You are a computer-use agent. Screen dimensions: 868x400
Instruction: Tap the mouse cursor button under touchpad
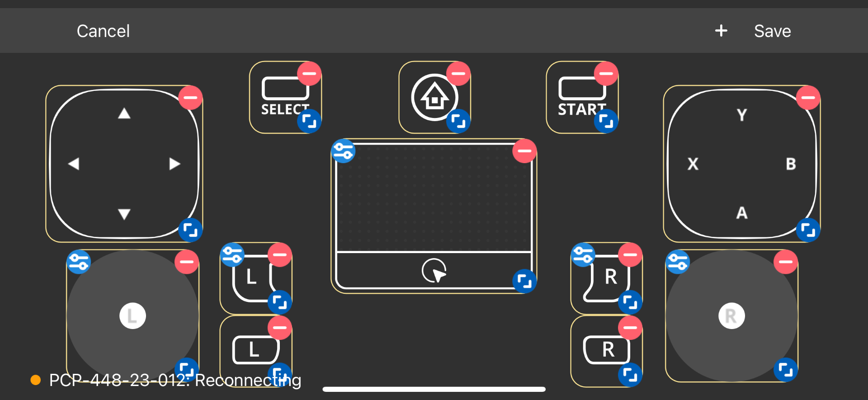(434, 271)
